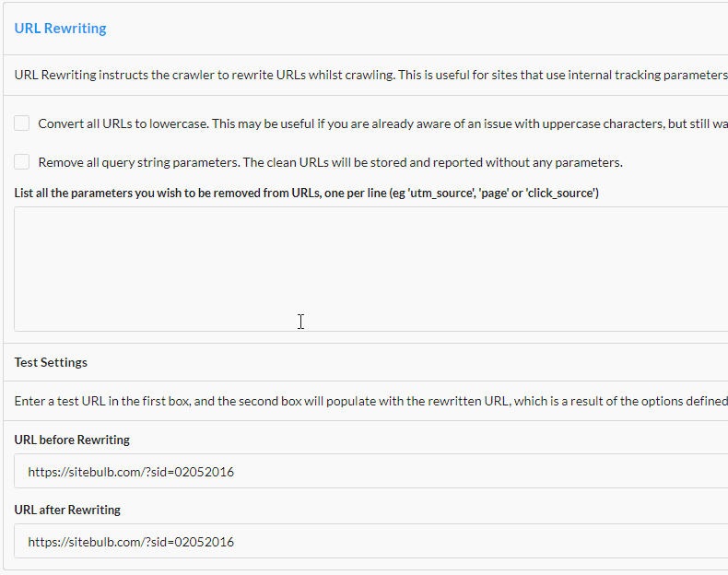728x575 pixels.
Task: Click the Test Settings section heading
Action: [x=51, y=362]
